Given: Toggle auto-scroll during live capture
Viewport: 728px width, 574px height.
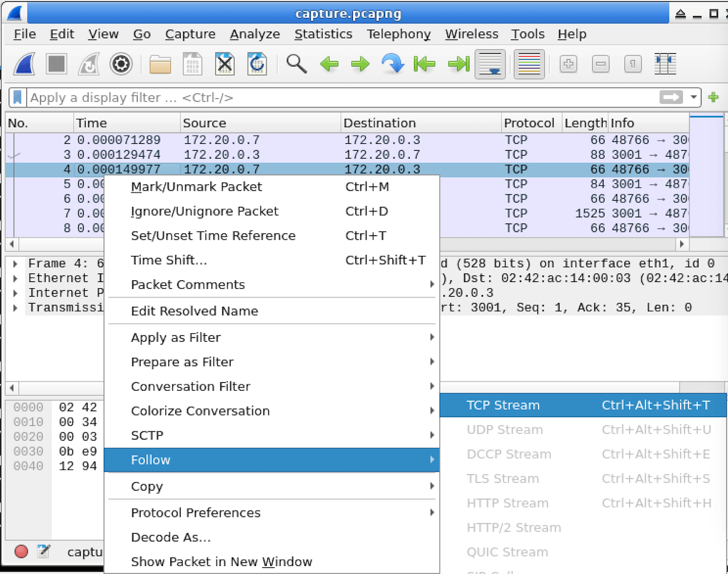Looking at the screenshot, I should click(490, 64).
